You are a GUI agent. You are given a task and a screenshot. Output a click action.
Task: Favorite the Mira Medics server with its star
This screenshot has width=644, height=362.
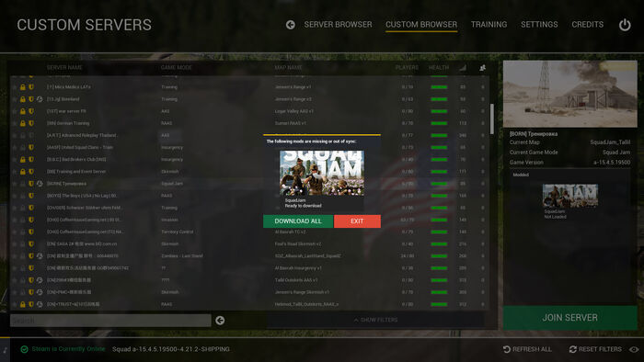pyautogui.click(x=15, y=87)
